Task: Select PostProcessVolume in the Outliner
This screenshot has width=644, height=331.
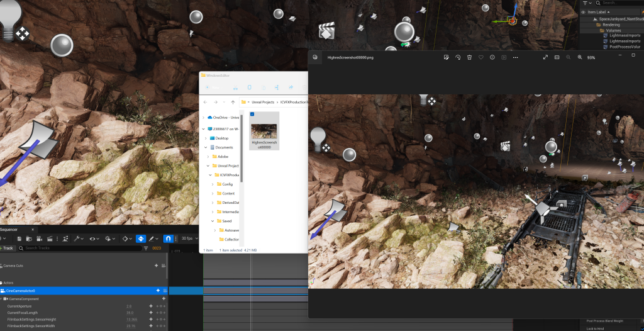Action: click(x=622, y=47)
